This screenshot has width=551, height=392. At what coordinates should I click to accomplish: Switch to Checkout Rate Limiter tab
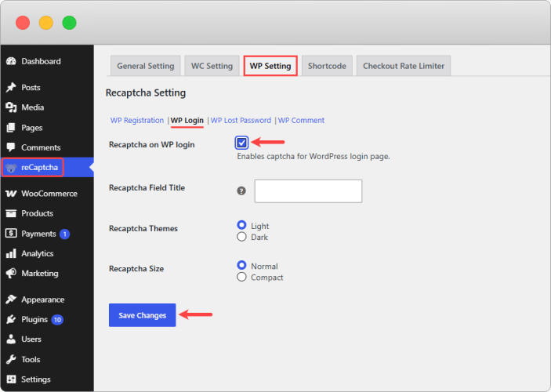(404, 66)
